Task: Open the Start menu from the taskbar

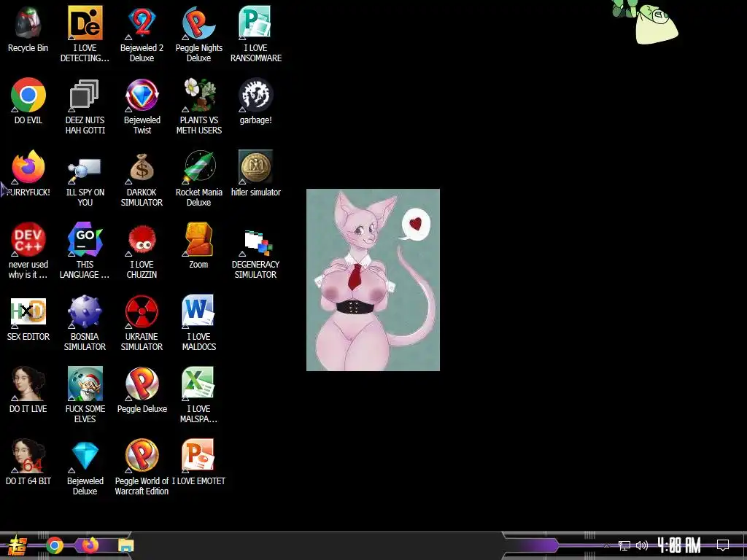Action: (x=18, y=545)
